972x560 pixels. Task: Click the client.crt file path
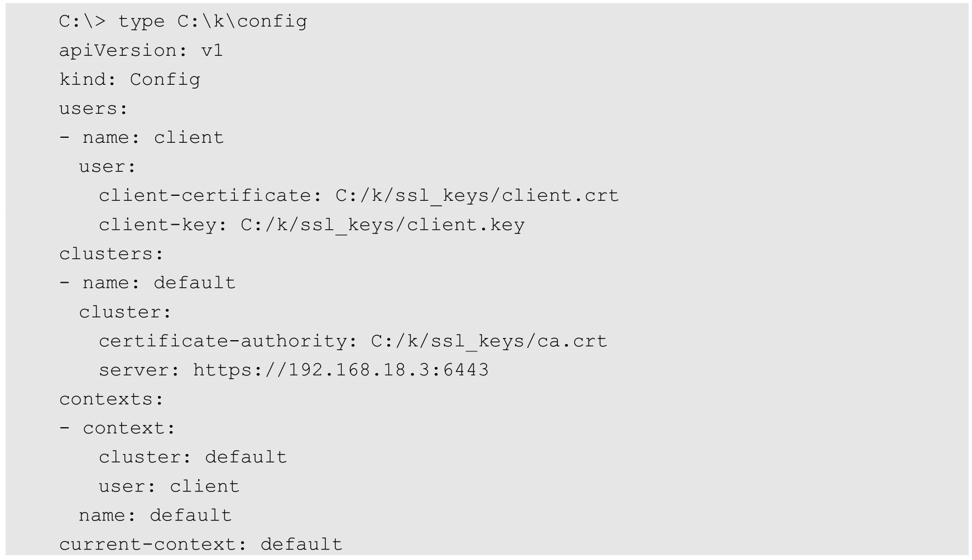click(477, 196)
